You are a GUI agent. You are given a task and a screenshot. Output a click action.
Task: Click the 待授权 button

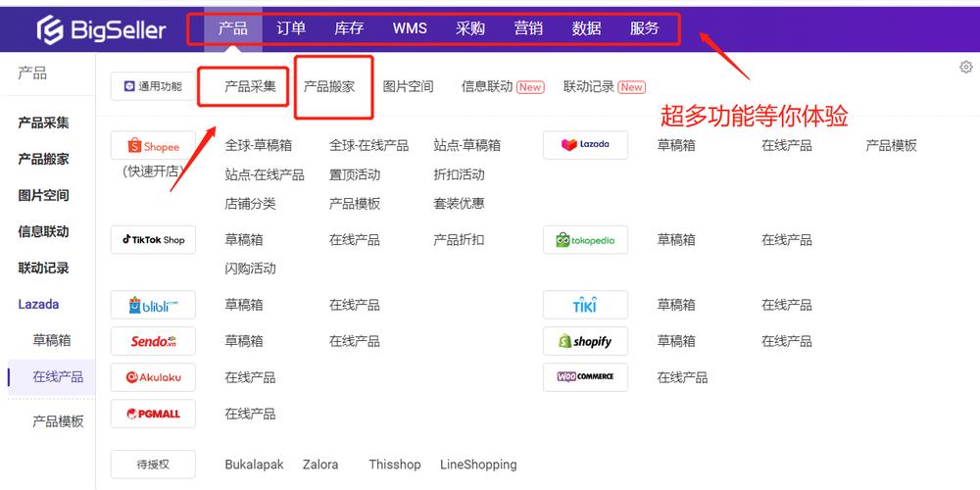pos(153,465)
